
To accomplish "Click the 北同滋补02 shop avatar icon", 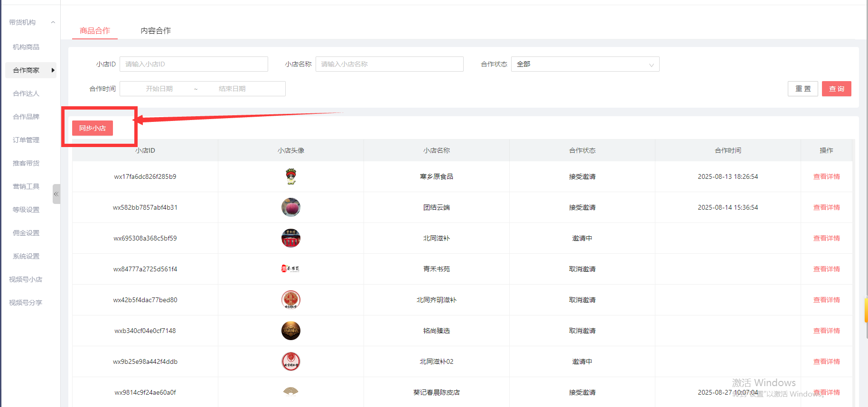I will [x=291, y=361].
